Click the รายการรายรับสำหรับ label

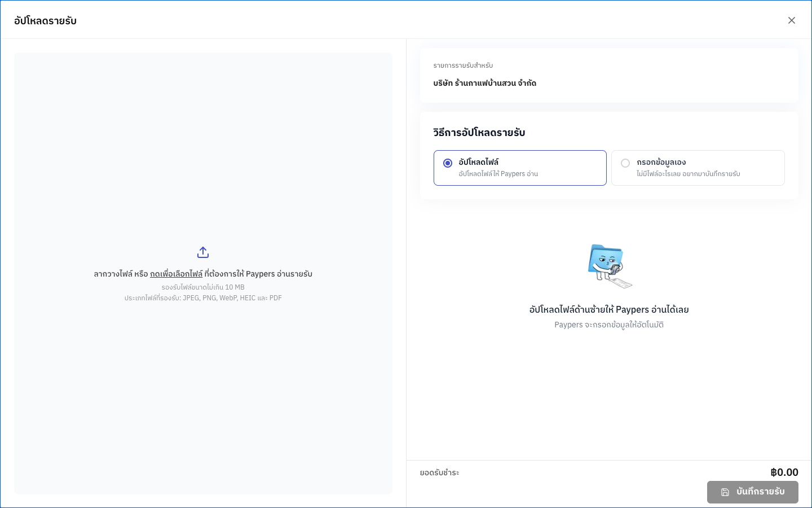[463, 65]
